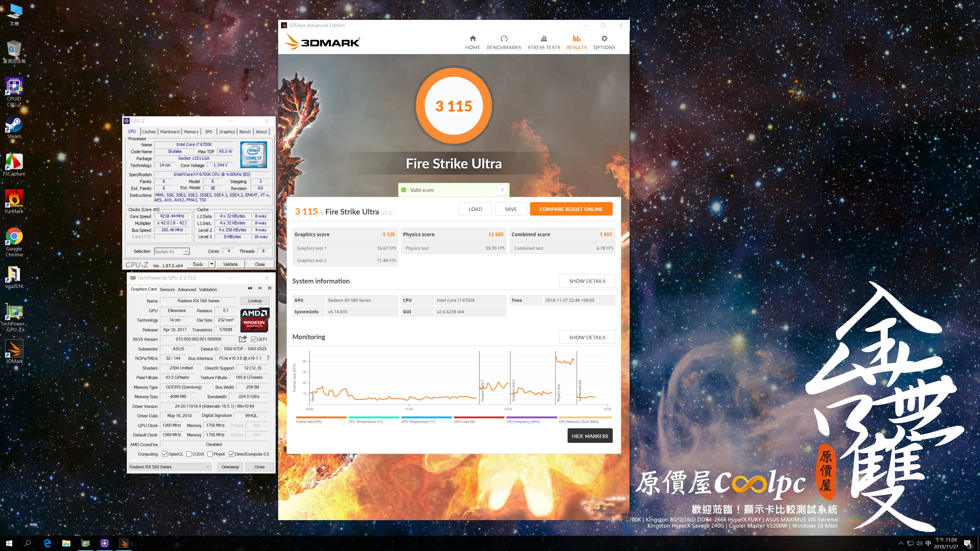Open the Socket #1 selection dropdown in CPU-Z
This screenshot has height=551, width=980.
click(x=171, y=251)
